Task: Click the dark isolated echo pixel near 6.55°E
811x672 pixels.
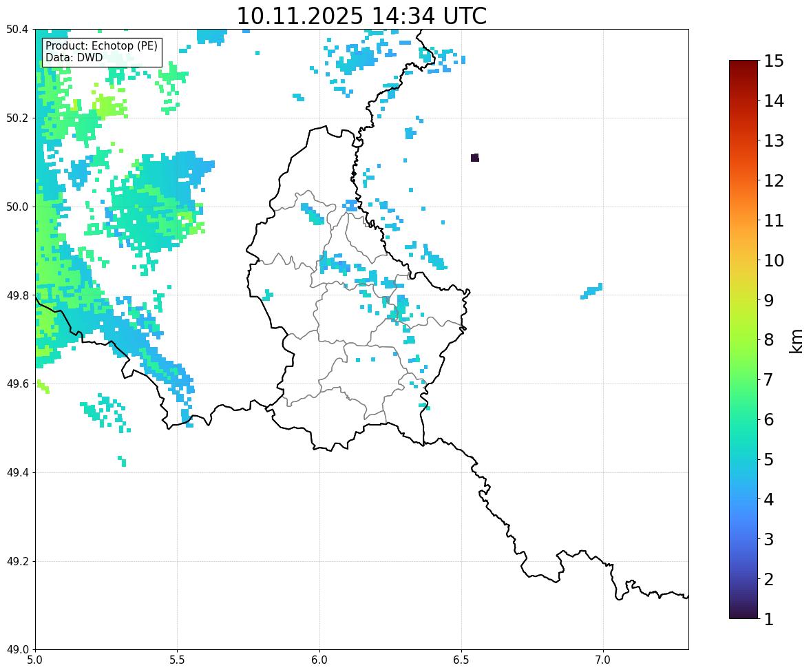Action: click(475, 158)
